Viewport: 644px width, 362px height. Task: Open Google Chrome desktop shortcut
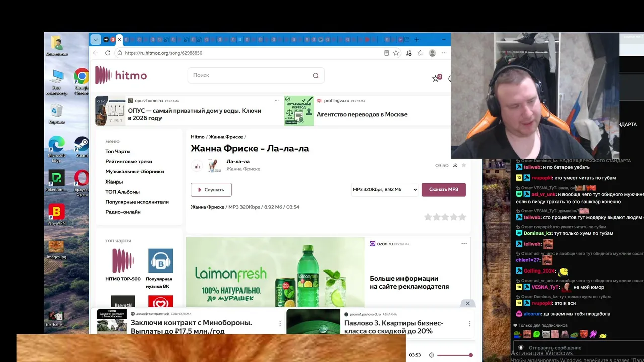click(x=82, y=82)
